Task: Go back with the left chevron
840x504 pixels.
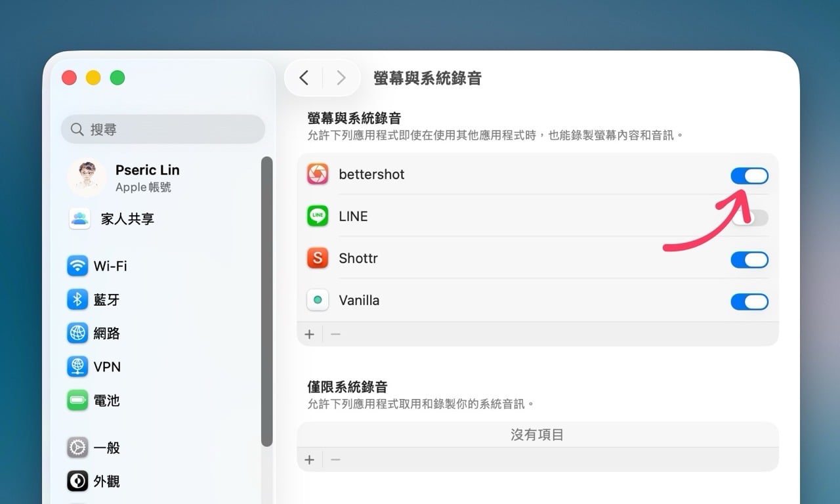Action: pos(304,78)
